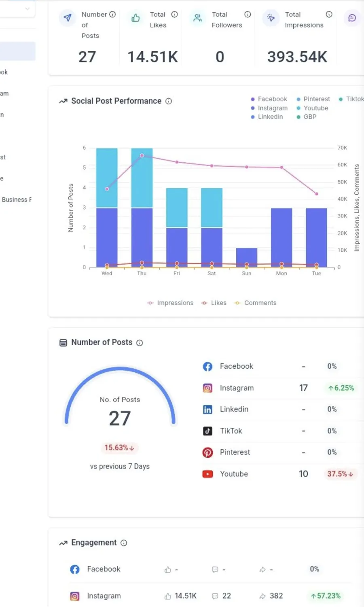Open info tooltip beside Total Followers
This screenshot has width=364, height=607.
pos(248,14)
